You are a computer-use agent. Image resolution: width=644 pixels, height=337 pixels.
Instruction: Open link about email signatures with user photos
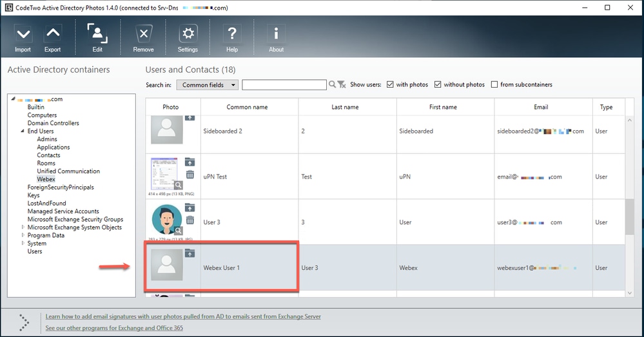pyautogui.click(x=183, y=316)
